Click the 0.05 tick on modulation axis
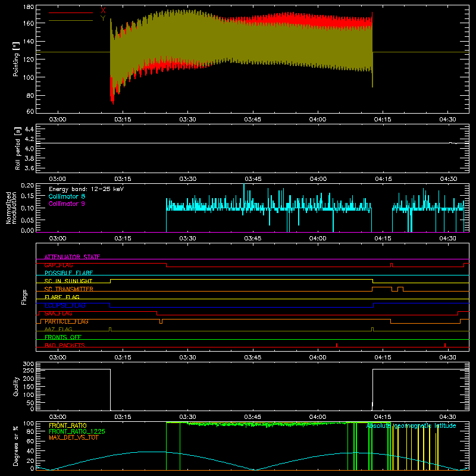The width and height of the screenshot is (476, 476). pos(27,220)
